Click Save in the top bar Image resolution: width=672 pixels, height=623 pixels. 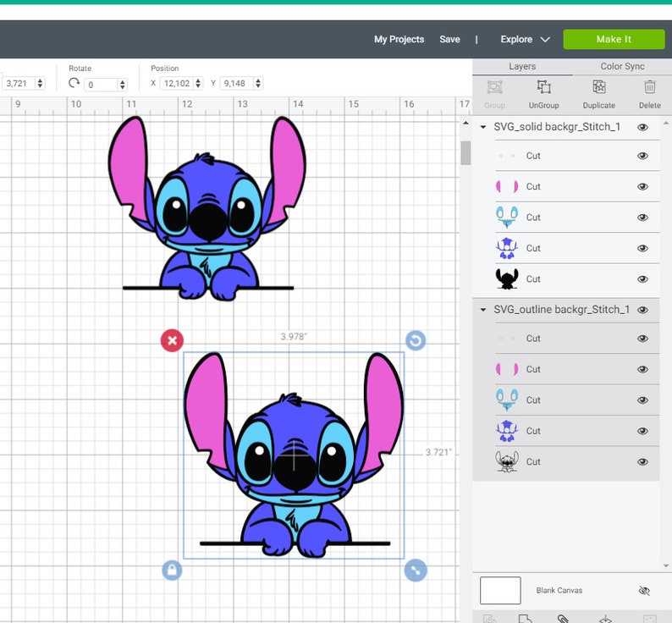point(449,40)
